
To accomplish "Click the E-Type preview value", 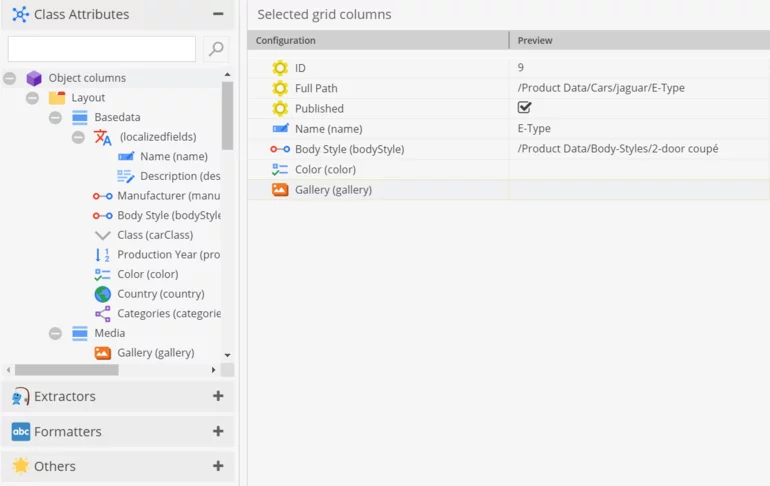I will pos(534,129).
